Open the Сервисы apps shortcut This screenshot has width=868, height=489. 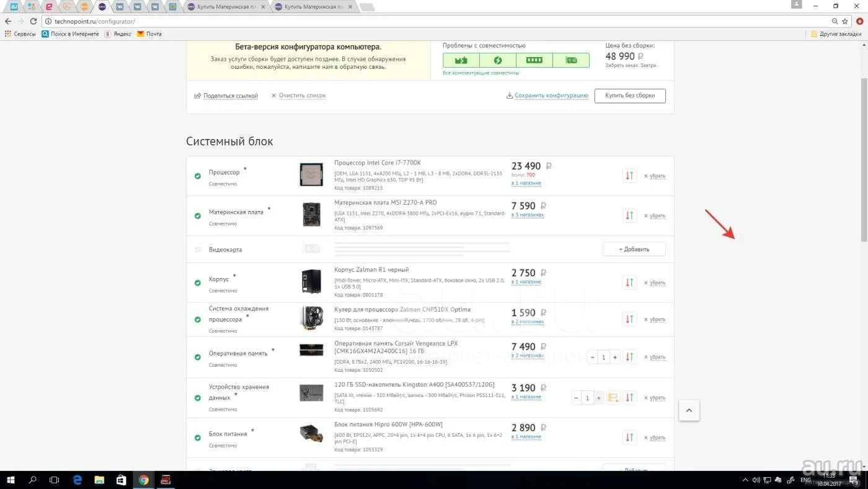coord(20,34)
